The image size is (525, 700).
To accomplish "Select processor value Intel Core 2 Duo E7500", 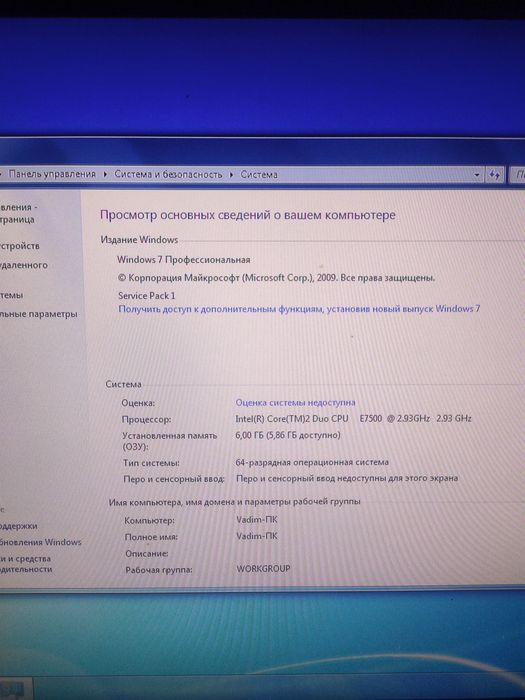I will click(353, 419).
